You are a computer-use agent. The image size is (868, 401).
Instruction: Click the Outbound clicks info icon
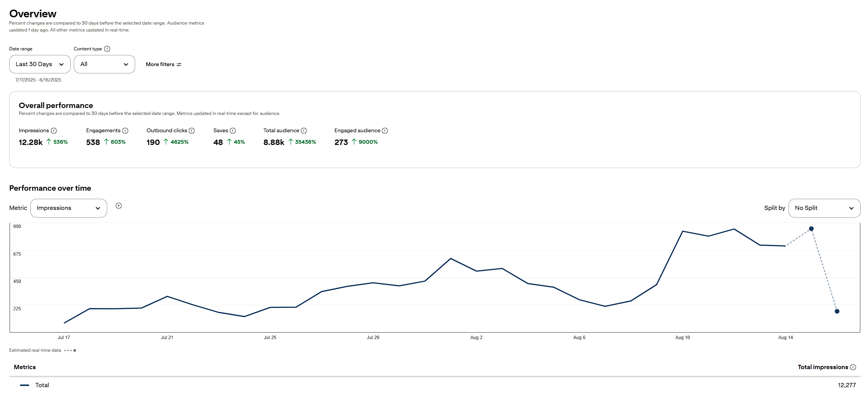tap(192, 131)
